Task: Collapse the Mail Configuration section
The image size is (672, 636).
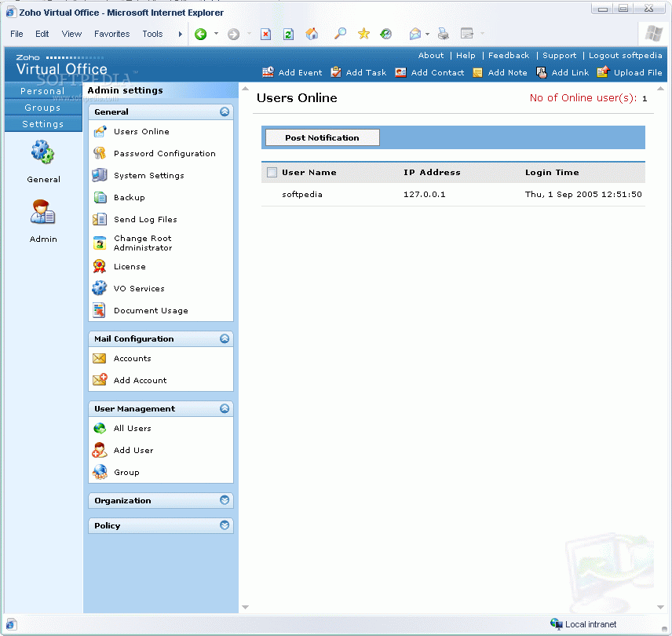Action: click(x=225, y=338)
